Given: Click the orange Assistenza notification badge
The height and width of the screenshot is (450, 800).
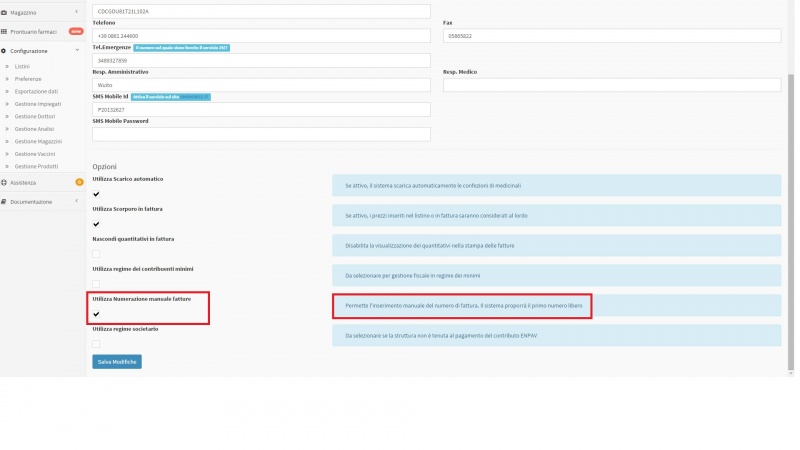Looking at the screenshot, I should click(79, 183).
